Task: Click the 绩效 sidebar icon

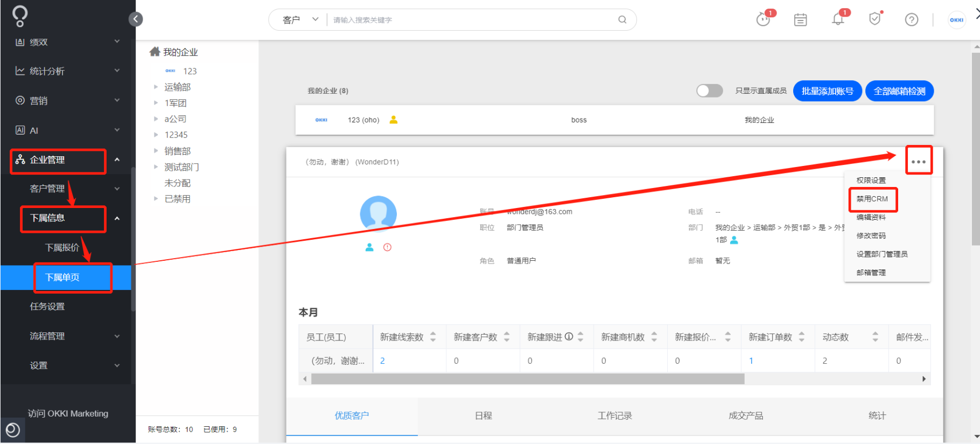Action: pos(20,42)
